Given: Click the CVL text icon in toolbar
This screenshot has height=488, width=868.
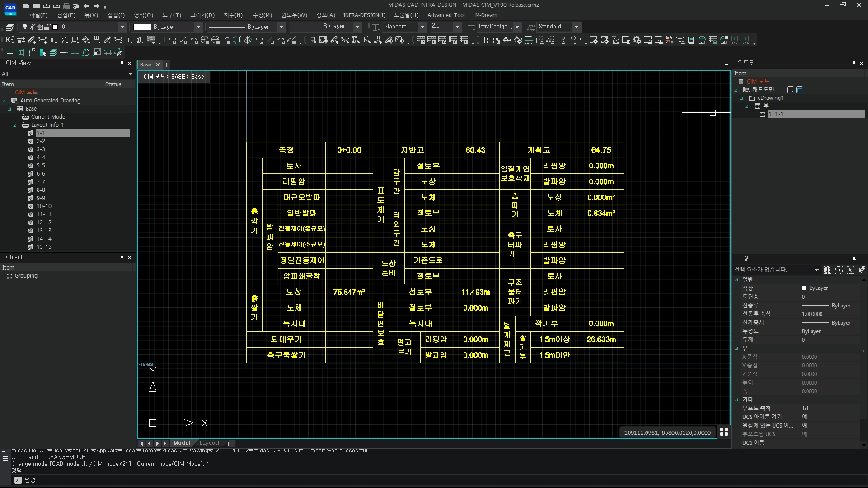Looking at the screenshot, I should [746, 40].
